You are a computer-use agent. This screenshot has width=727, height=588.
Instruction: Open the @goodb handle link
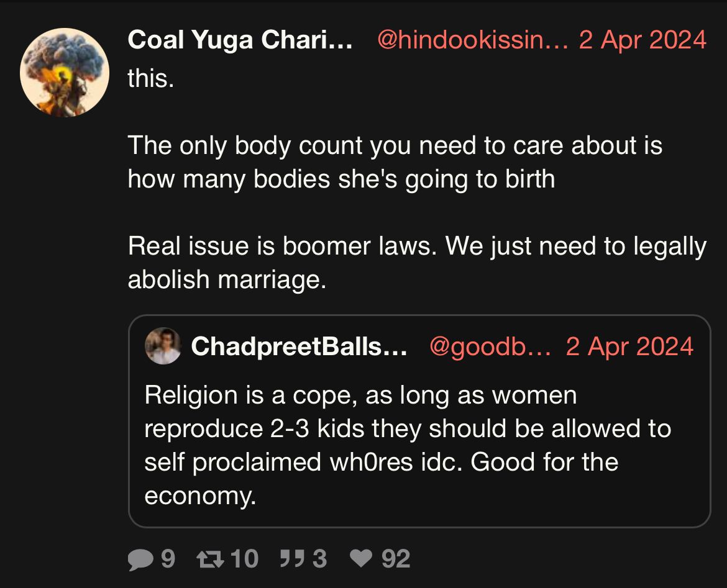(490, 346)
